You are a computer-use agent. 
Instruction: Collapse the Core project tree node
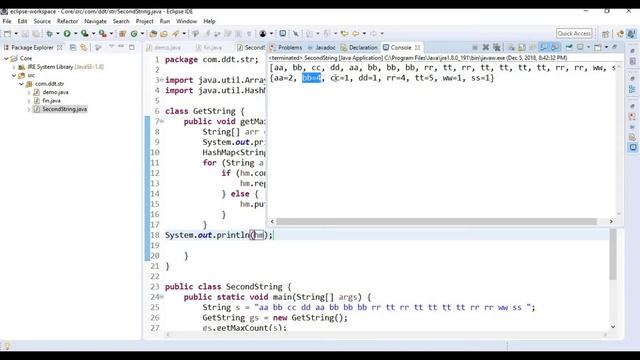point(7,58)
